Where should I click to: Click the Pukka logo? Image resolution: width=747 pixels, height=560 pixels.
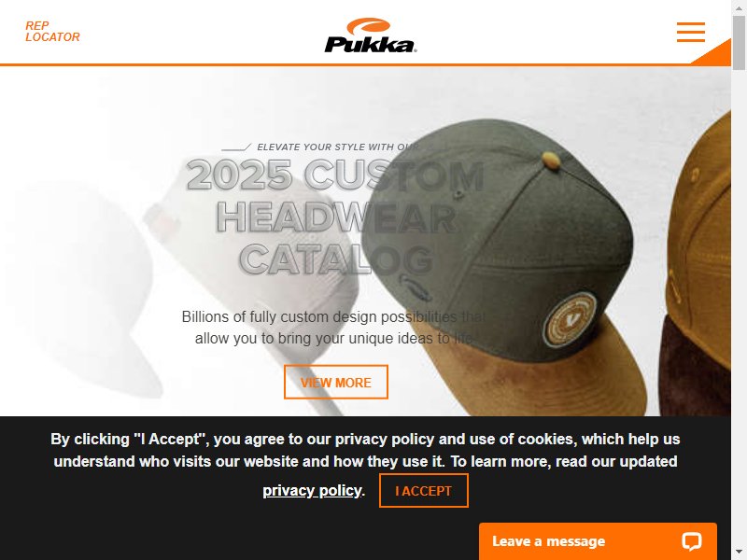pos(370,35)
